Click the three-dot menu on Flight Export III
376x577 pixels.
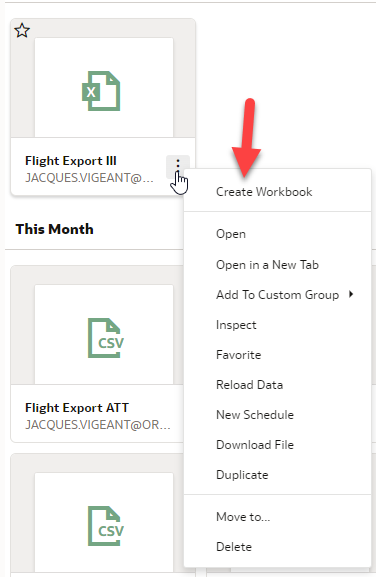click(x=178, y=164)
